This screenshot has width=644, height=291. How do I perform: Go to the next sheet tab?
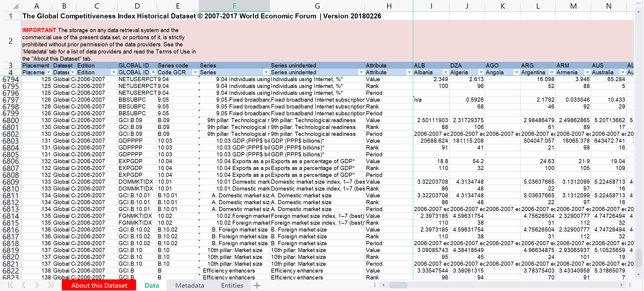click(37, 285)
